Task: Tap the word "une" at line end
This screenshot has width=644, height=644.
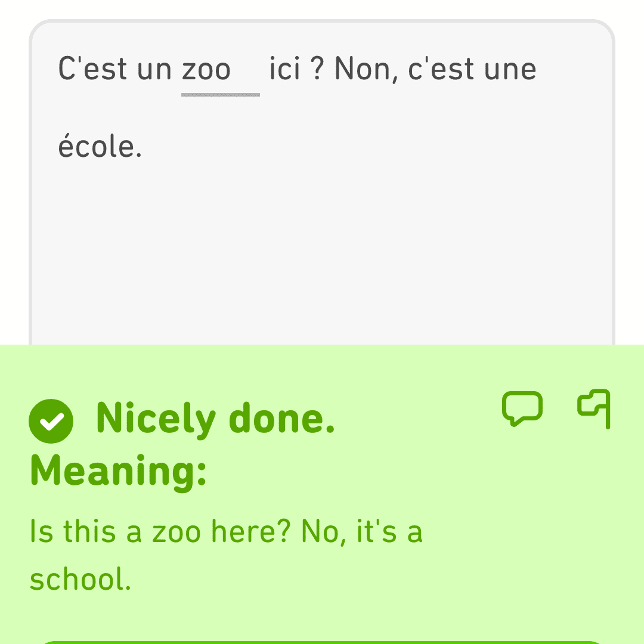Action: click(510, 70)
